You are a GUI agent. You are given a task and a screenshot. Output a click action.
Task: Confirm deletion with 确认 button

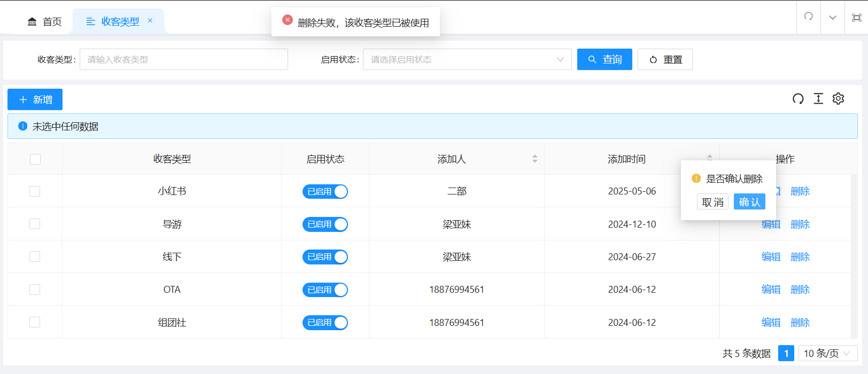point(749,202)
